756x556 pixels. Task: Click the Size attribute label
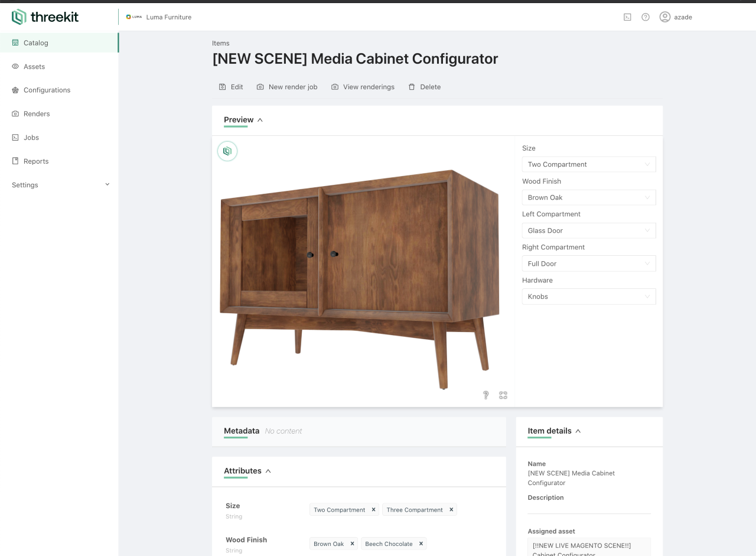(x=233, y=506)
